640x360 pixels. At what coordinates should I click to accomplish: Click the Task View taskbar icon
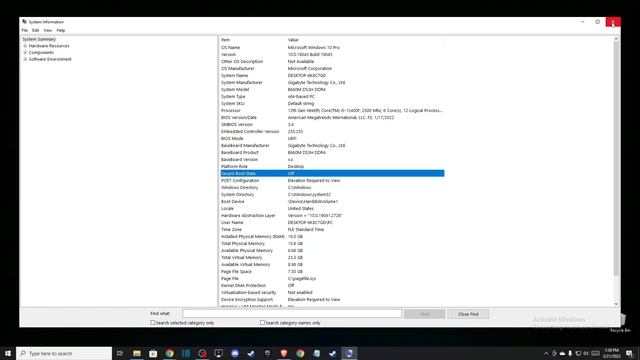point(120,353)
